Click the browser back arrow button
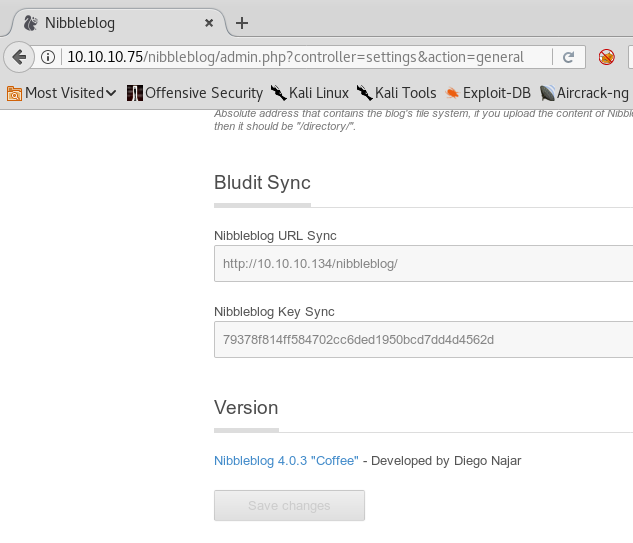The height and width of the screenshot is (543, 633). point(18,57)
